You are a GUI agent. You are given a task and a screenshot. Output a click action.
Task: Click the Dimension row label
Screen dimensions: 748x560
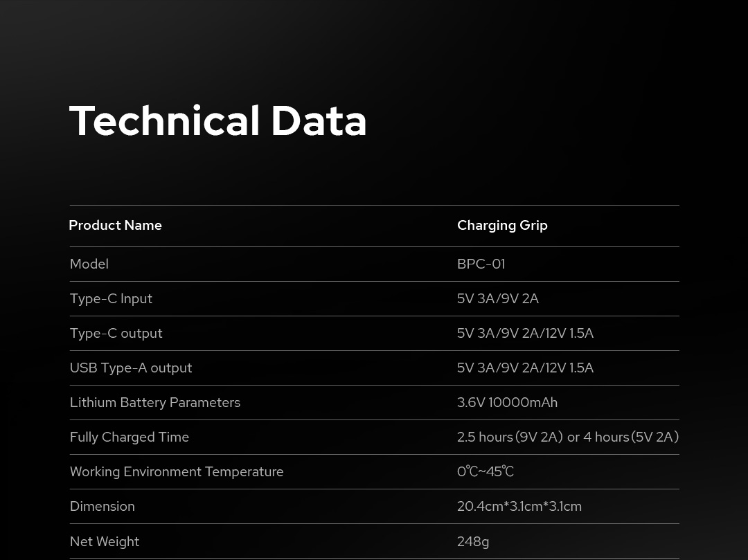[103, 507]
